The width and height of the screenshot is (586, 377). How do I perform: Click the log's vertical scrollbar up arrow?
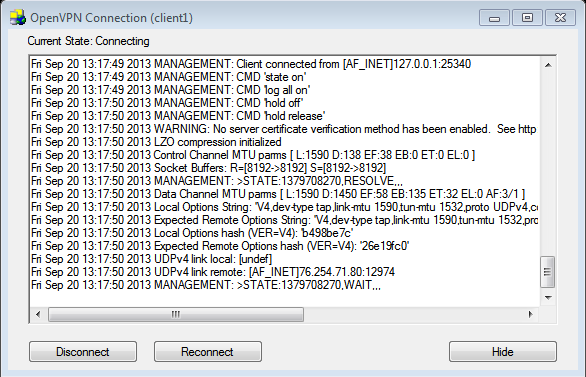pyautogui.click(x=548, y=65)
